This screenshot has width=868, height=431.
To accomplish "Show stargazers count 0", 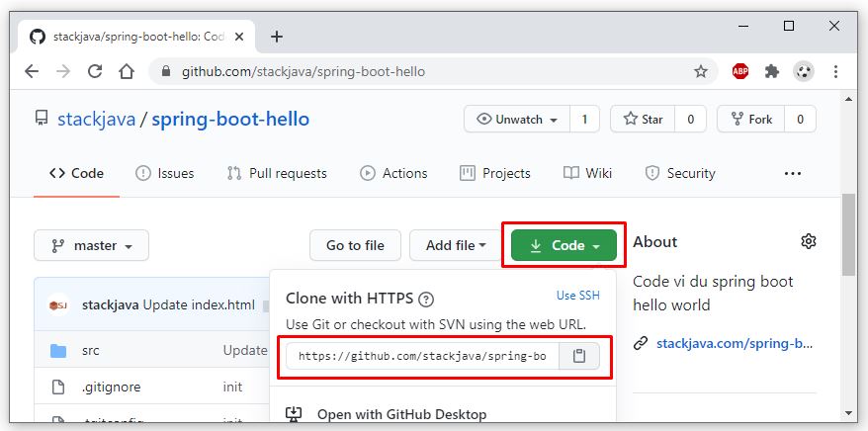I will (x=690, y=119).
